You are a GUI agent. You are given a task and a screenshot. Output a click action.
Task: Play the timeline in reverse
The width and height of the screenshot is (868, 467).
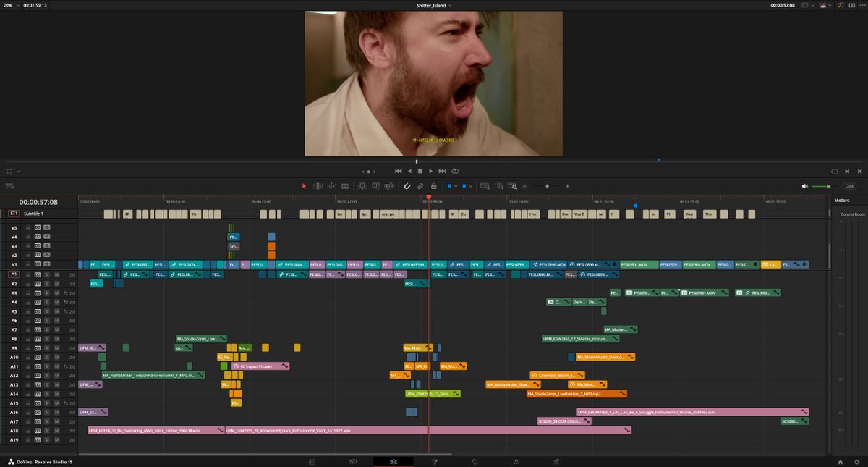point(409,171)
